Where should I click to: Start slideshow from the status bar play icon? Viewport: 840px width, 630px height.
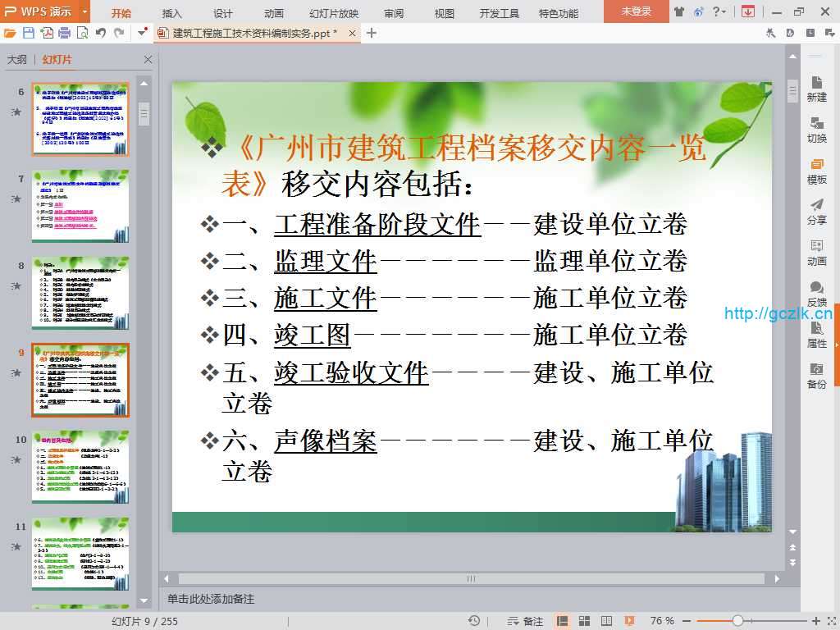[x=629, y=621]
